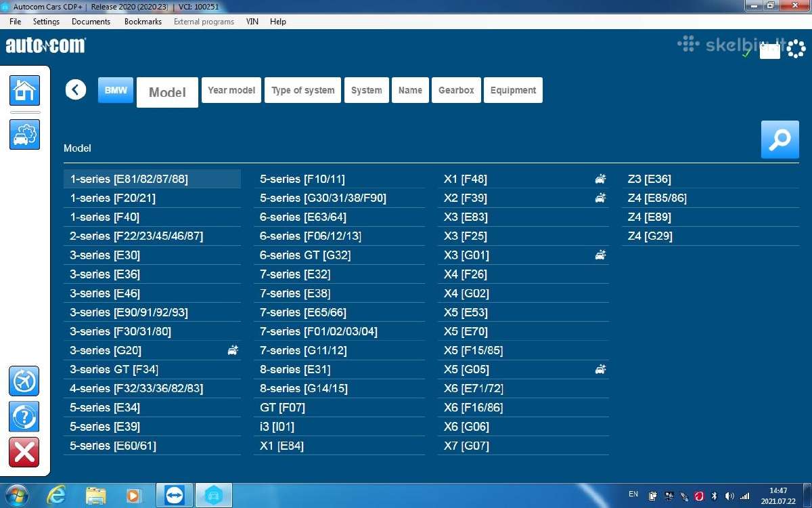
Task: Click the flight recorder airplane icon
Action: tap(25, 381)
